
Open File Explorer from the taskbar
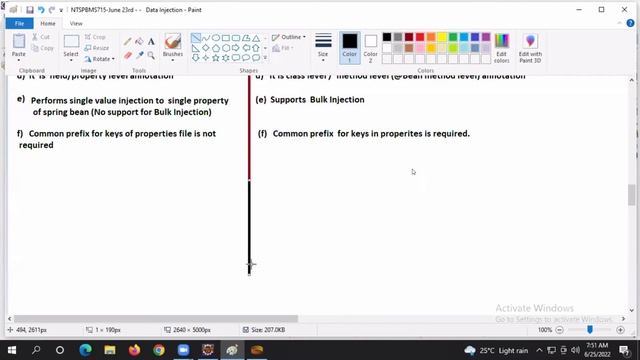[x=109, y=350]
